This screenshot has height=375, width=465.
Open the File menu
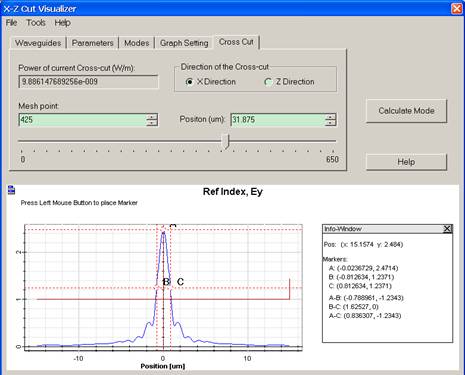click(11, 23)
